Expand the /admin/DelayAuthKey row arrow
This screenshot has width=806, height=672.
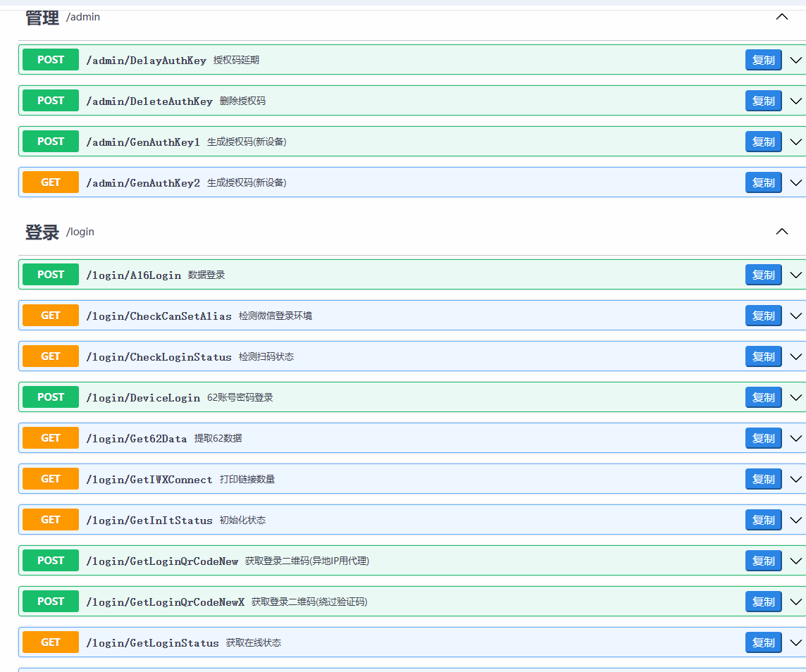click(x=796, y=61)
